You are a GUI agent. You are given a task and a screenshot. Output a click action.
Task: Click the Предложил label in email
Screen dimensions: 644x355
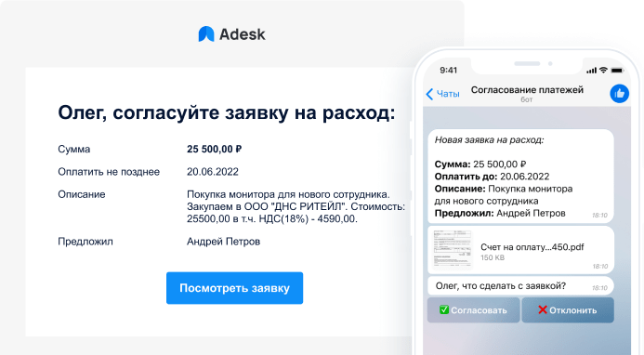(85, 242)
